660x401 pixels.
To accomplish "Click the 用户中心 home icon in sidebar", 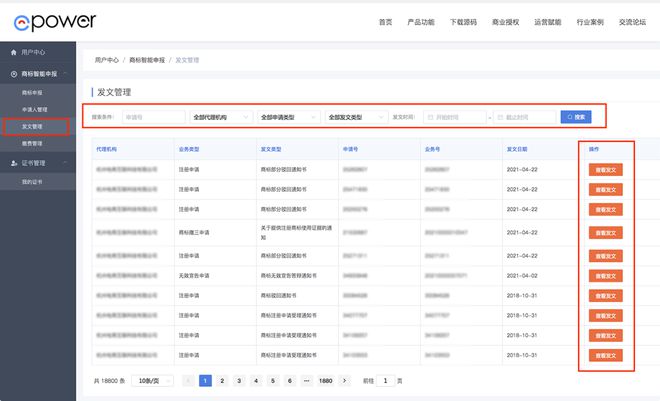I will (13, 51).
